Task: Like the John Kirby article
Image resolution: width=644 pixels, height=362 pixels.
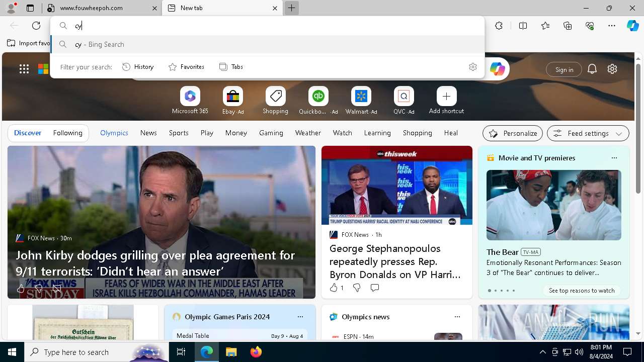Action: (21, 289)
